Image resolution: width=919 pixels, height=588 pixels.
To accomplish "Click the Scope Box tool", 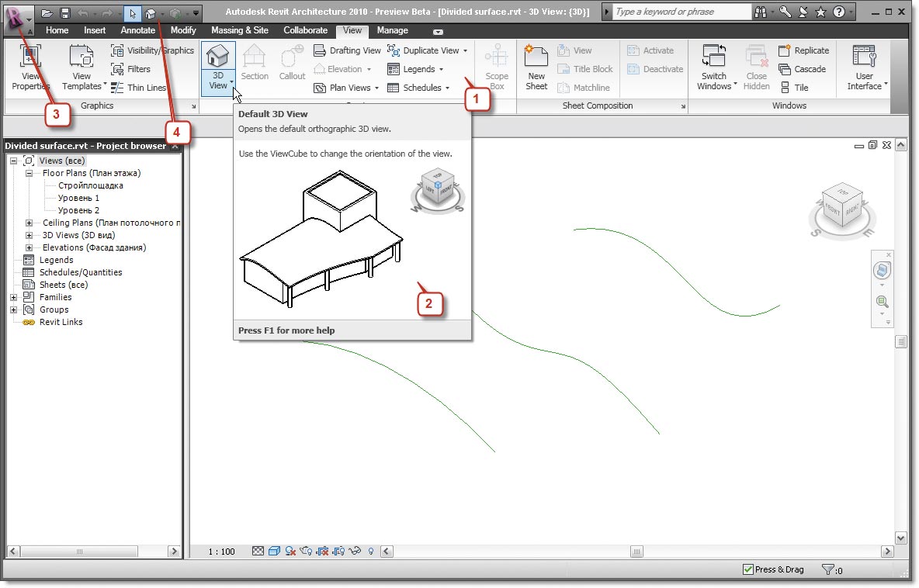I will click(x=497, y=67).
